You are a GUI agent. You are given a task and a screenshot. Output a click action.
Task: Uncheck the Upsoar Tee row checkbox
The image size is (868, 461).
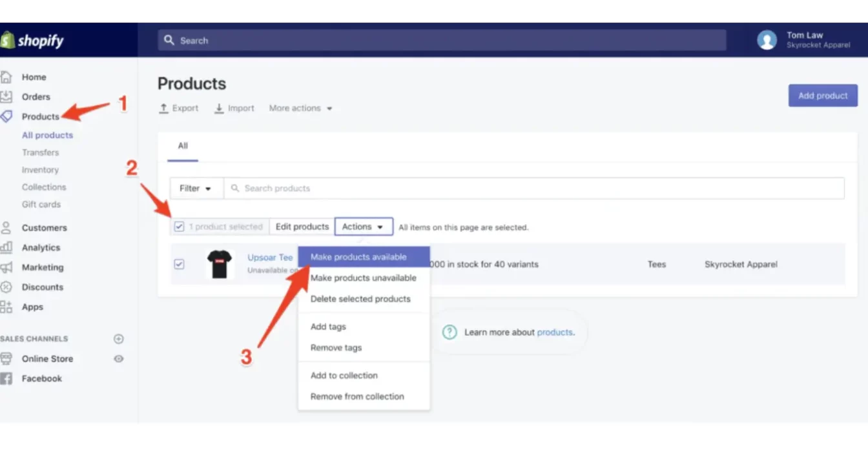point(179,264)
